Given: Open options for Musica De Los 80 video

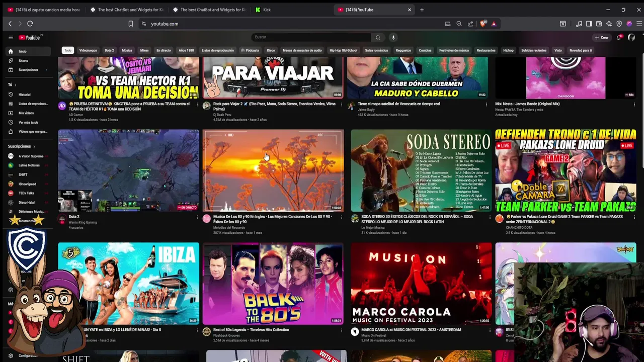Looking at the screenshot, I should (x=342, y=217).
